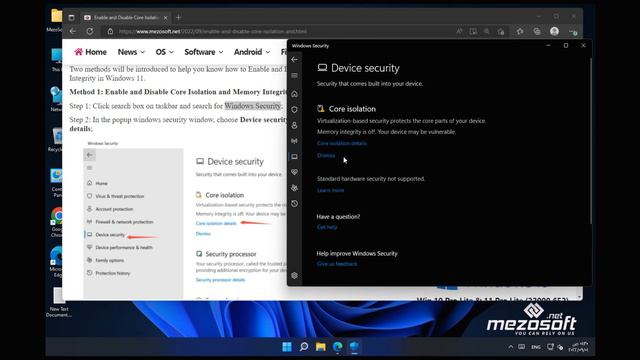
Task: Click browser back button
Action: coord(73,31)
